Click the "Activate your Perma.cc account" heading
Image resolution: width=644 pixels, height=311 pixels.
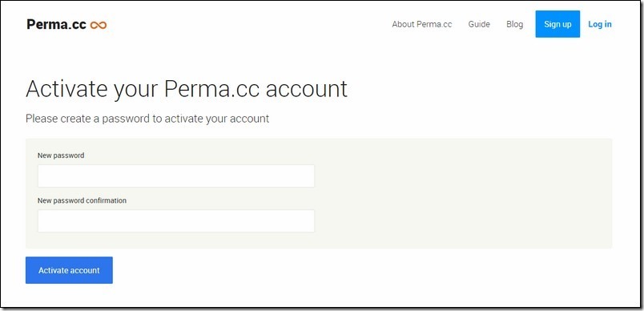(x=187, y=89)
